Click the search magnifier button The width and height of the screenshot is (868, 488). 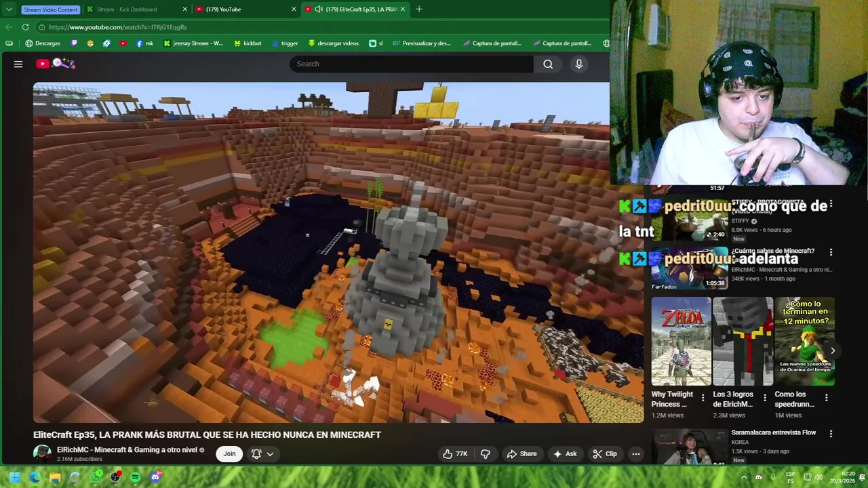click(x=548, y=64)
